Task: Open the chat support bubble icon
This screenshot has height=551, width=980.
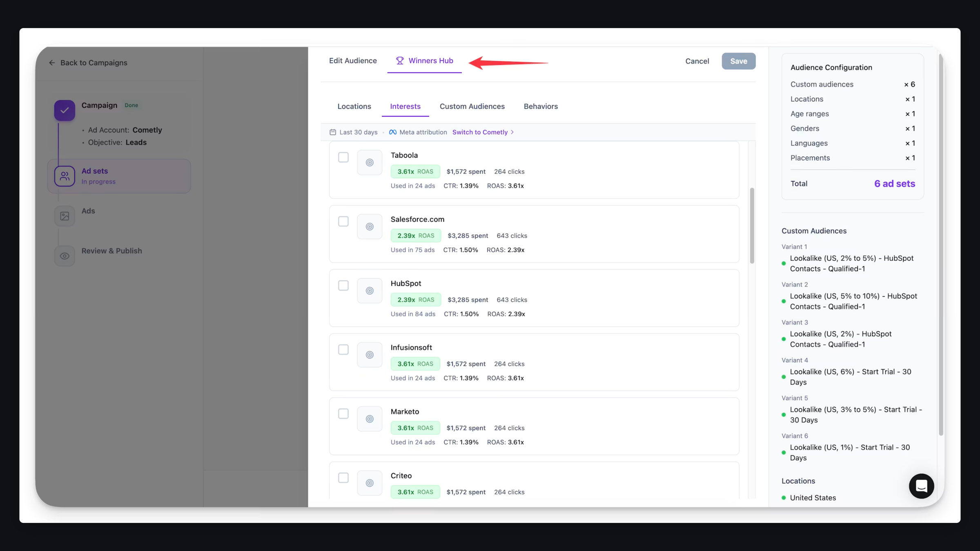Action: (x=921, y=486)
